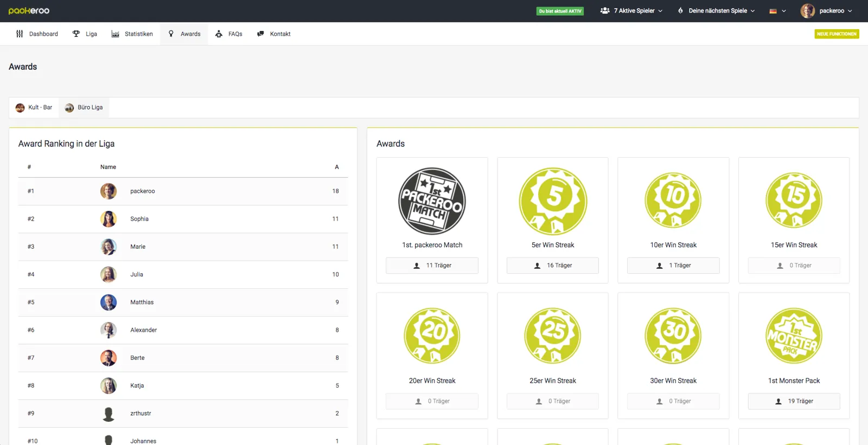Click the Neue Funktionen button
This screenshot has width=868, height=445.
tap(837, 34)
